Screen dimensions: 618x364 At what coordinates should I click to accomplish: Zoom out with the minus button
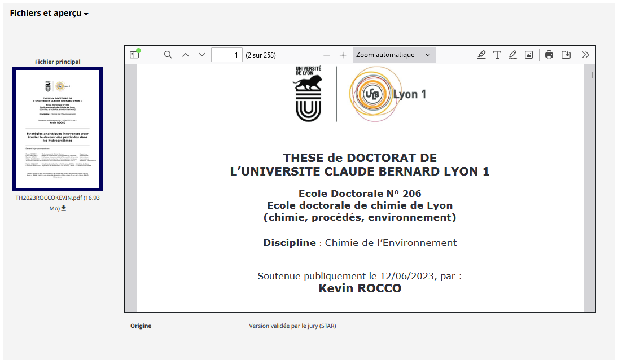pyautogui.click(x=327, y=55)
